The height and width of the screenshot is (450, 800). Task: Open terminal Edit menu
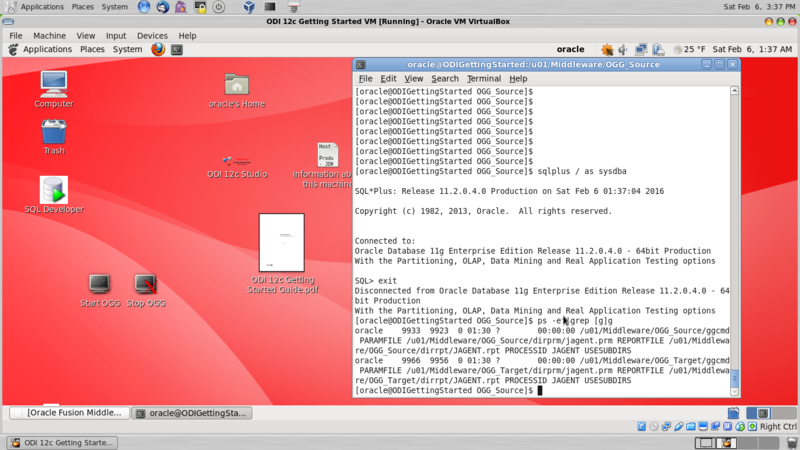(x=388, y=79)
